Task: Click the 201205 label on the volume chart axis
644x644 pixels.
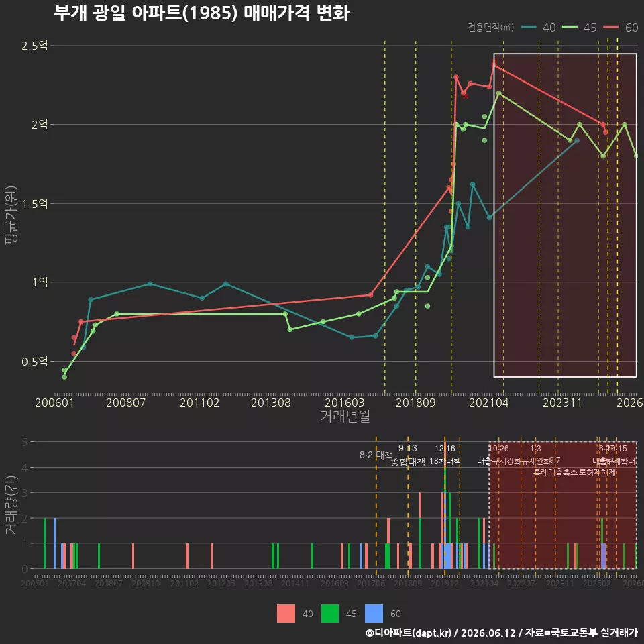Action: pos(221,583)
